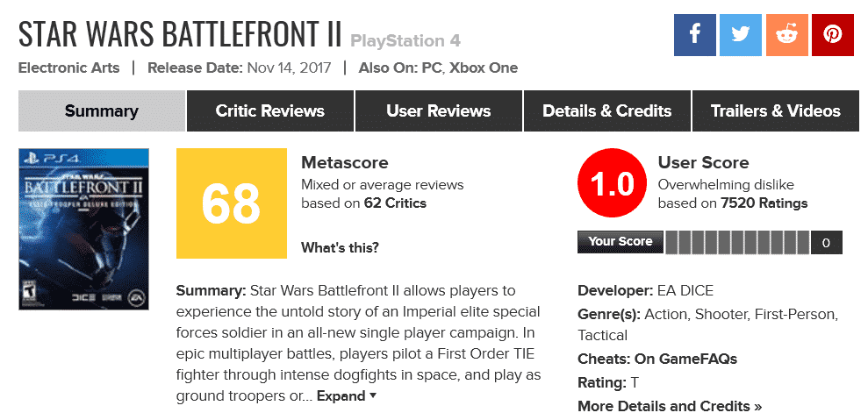Expand the game summary text

[x=346, y=396]
